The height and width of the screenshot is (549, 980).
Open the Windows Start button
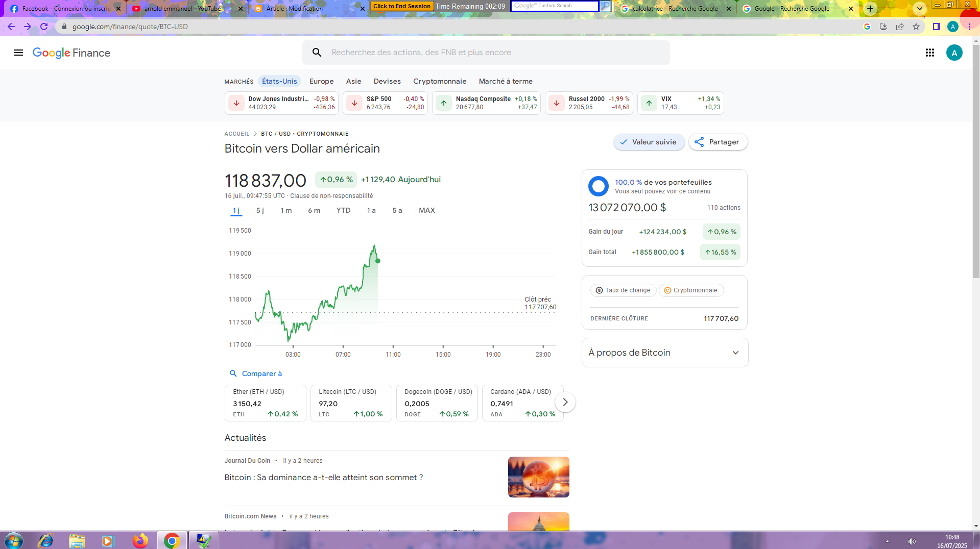(x=14, y=540)
